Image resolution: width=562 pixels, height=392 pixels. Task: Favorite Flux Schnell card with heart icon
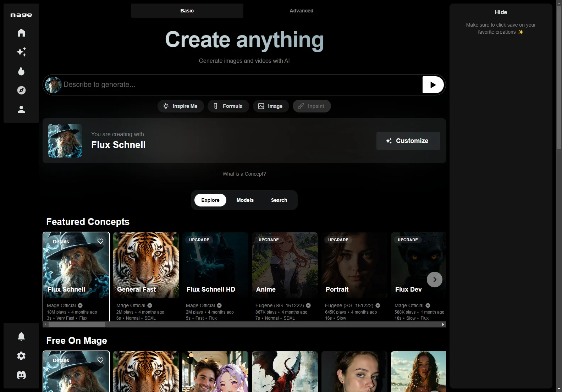[100, 241]
